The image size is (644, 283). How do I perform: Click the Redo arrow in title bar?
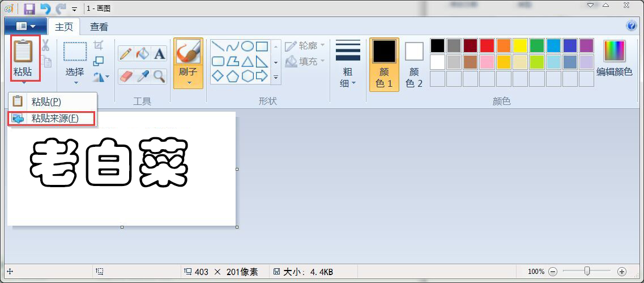(x=61, y=9)
